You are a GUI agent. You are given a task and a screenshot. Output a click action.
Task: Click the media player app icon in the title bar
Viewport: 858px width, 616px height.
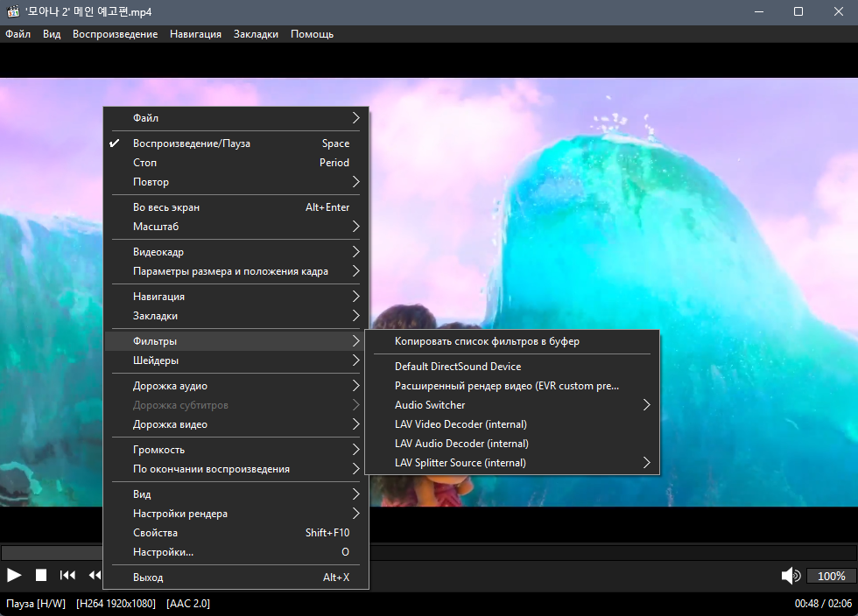pyautogui.click(x=13, y=11)
